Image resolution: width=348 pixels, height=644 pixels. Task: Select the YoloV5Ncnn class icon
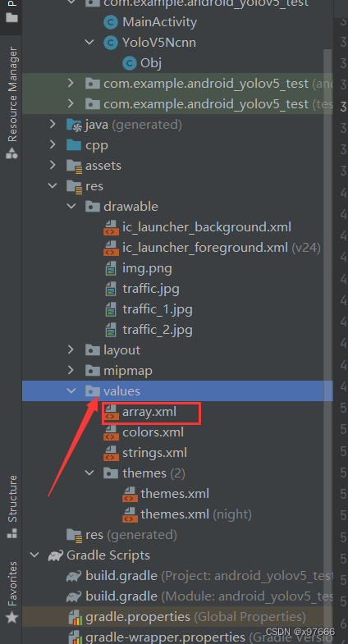(111, 43)
